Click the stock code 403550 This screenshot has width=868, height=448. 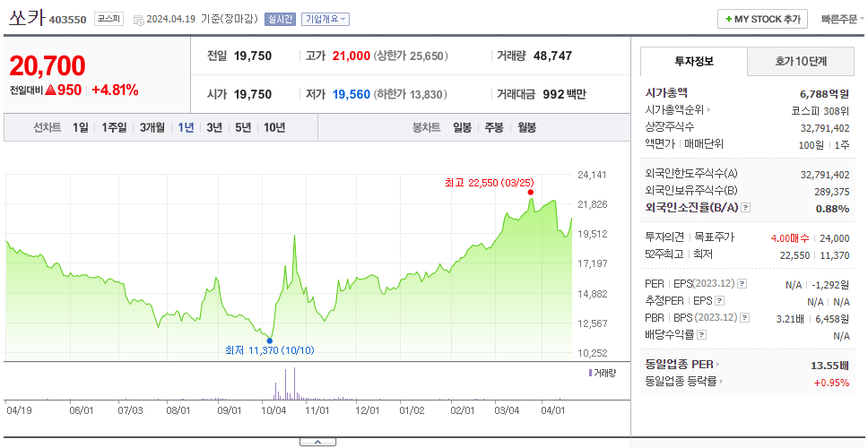pyautogui.click(x=68, y=20)
